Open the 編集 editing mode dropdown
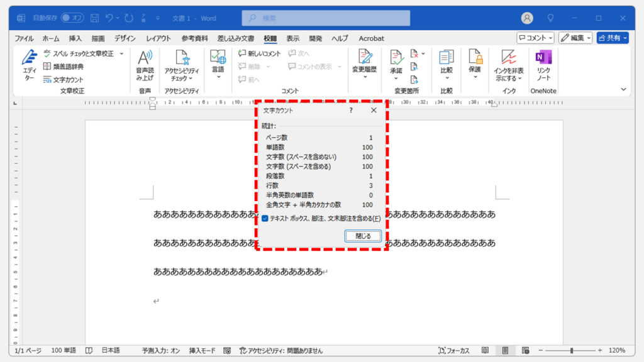 575,38
